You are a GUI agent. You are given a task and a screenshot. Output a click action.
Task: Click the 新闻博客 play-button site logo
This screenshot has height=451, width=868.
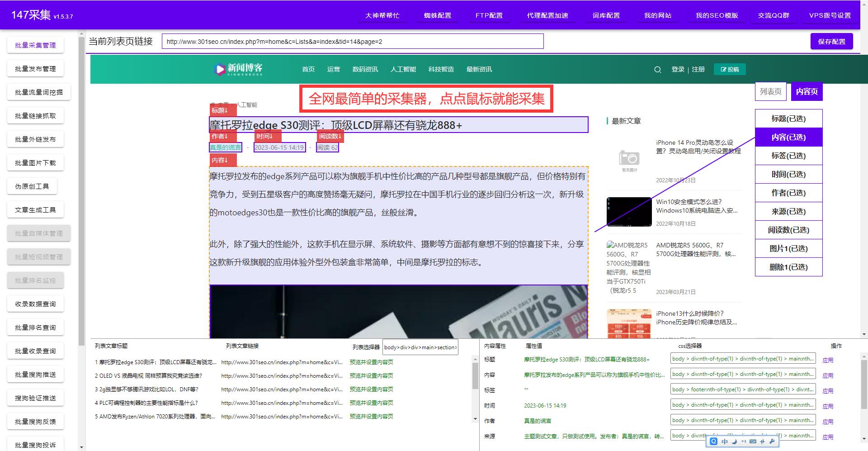(219, 69)
